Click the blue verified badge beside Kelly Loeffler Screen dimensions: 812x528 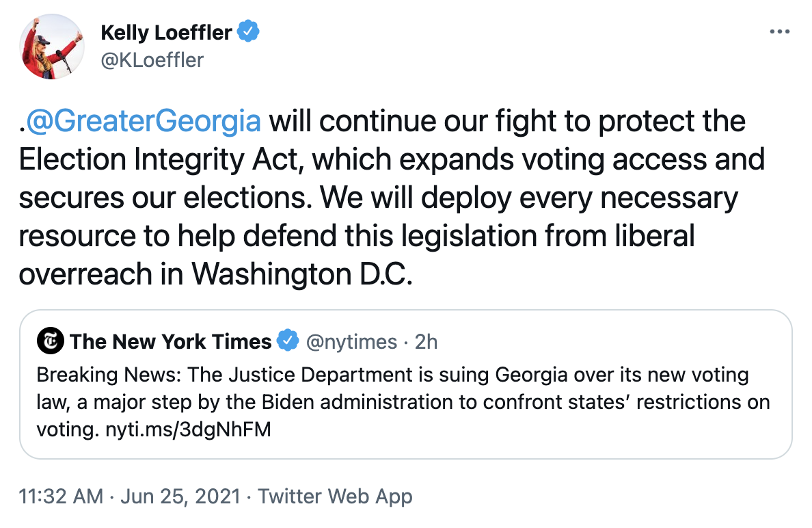(x=247, y=32)
